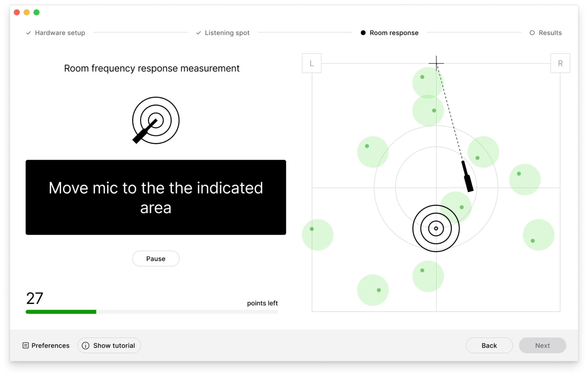Click the Move mic instruction banner
This screenshot has width=588, height=376.
[156, 197]
